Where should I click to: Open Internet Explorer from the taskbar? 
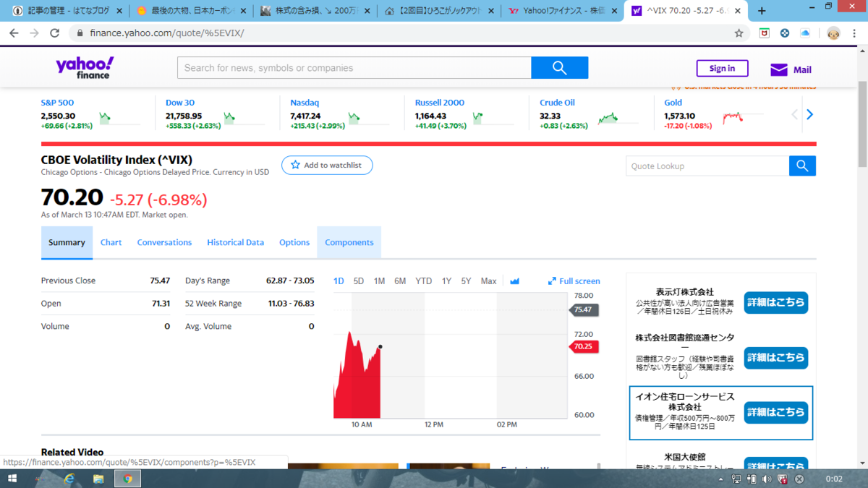point(69,479)
